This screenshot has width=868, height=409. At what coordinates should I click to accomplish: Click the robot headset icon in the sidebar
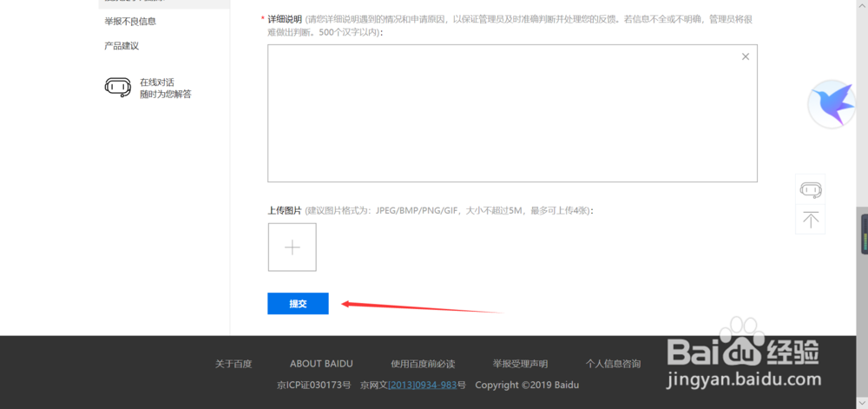click(118, 88)
